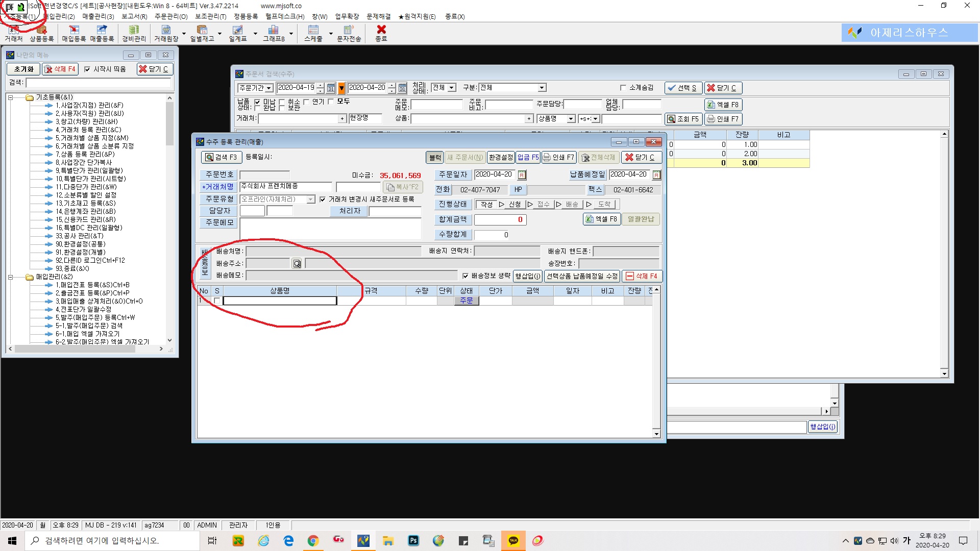980x551 pixels.
Task: Open Photoshop from the taskbar
Action: [x=413, y=541]
